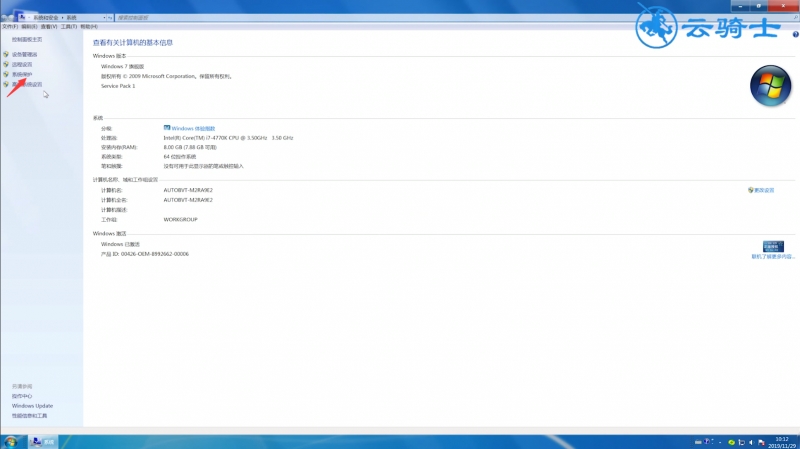The image size is (800, 449).
Task: Open 设备管理器 (Device Manager) in sidebar
Action: coord(24,54)
